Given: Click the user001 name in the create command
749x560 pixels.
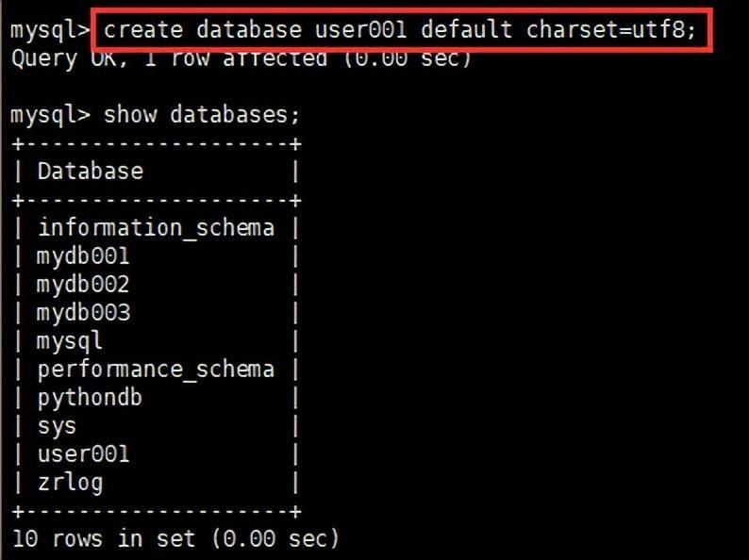Looking at the screenshot, I should [x=360, y=30].
